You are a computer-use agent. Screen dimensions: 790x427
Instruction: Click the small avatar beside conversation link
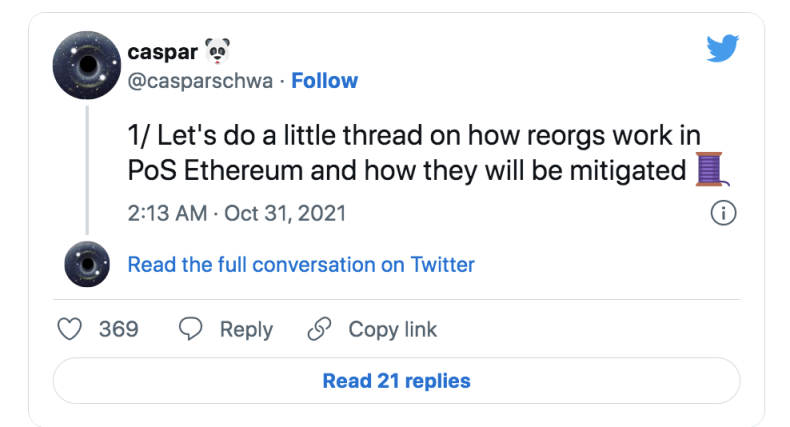pyautogui.click(x=87, y=265)
